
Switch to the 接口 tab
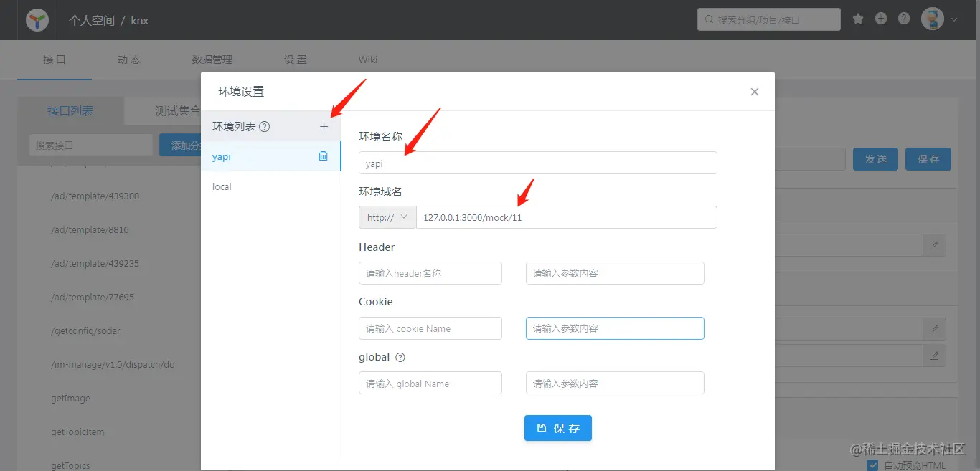tap(55, 60)
